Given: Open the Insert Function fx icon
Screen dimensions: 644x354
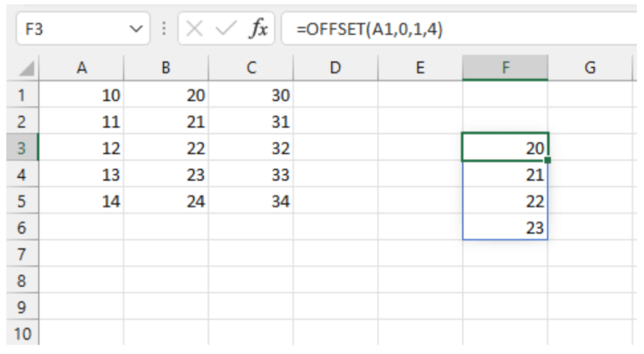Looking at the screenshot, I should 258,29.
